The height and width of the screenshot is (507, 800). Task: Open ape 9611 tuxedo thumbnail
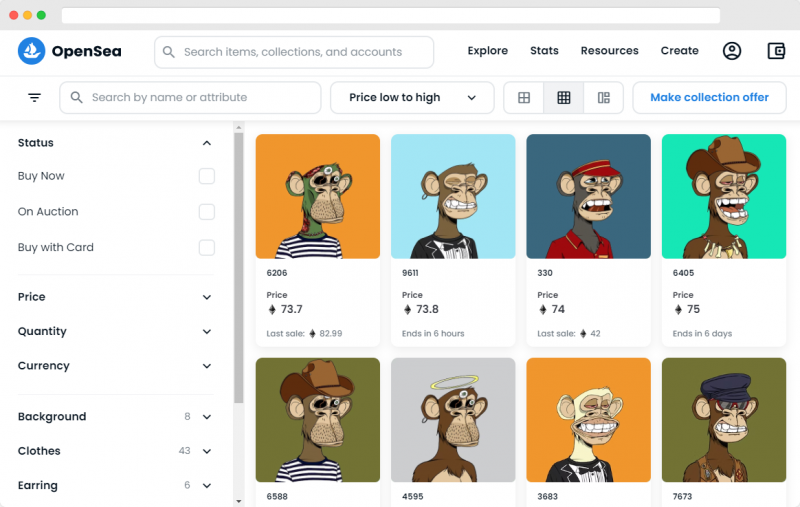coord(453,196)
